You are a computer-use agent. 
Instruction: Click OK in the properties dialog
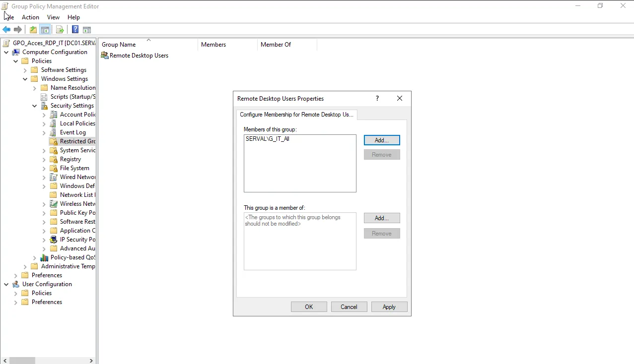click(309, 307)
